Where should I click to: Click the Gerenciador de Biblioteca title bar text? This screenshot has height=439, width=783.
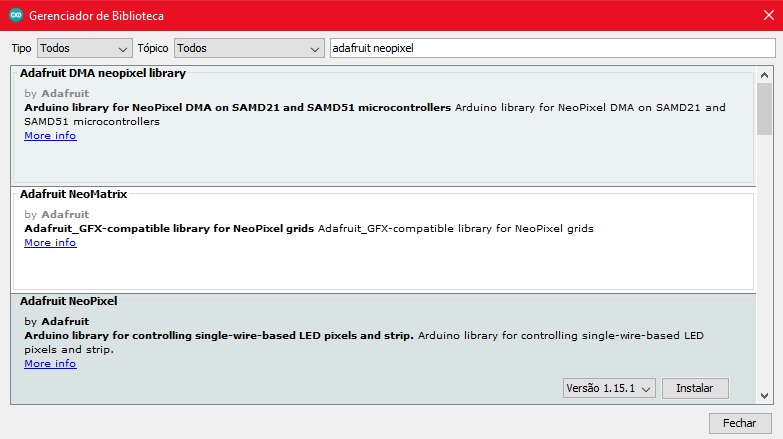(97, 16)
